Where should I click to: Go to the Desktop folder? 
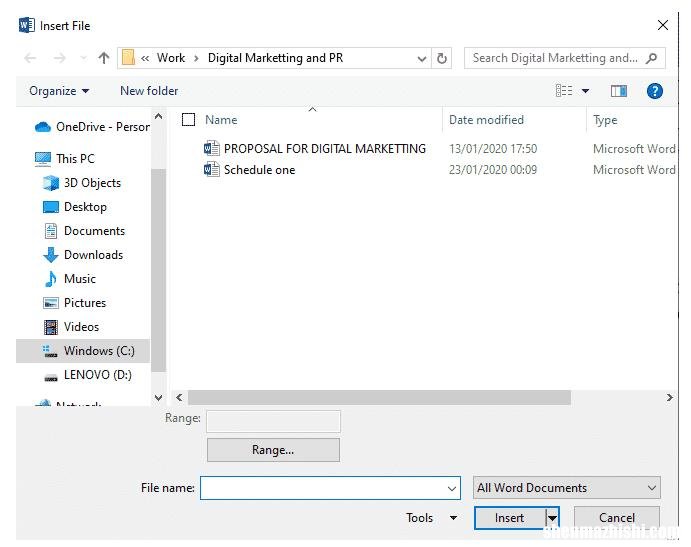[74, 207]
